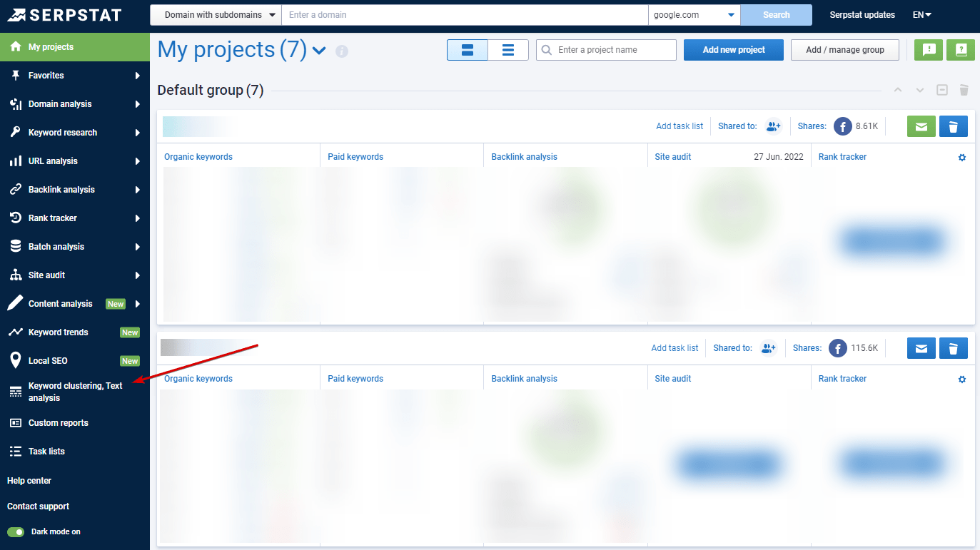Open Rank tracker in the 115.6K project
The width and height of the screenshot is (980, 550).
point(842,379)
